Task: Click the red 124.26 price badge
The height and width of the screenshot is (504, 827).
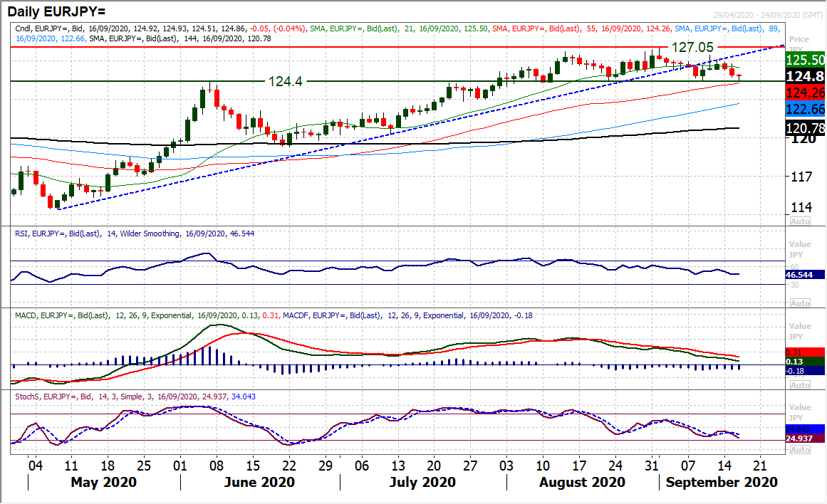Action: click(804, 92)
